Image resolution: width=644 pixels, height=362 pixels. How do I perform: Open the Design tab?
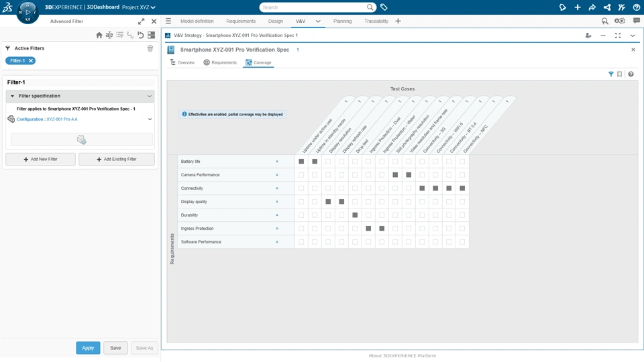[276, 21]
